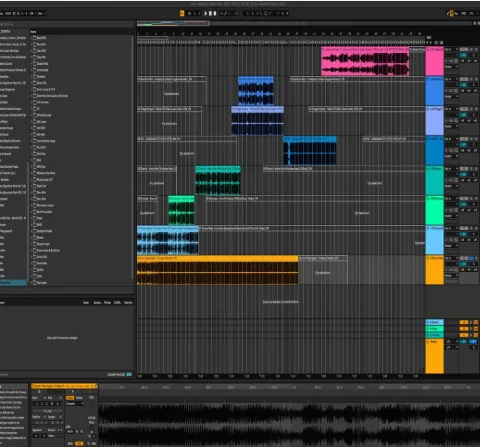Click the orange mode button above the stretch dropdown

[x=70, y=398]
